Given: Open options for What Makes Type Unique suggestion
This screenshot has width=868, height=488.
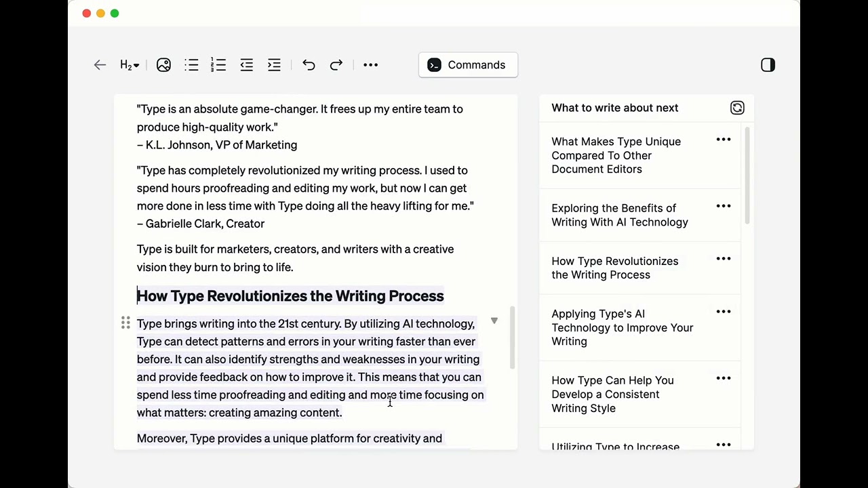Looking at the screenshot, I should 724,140.
